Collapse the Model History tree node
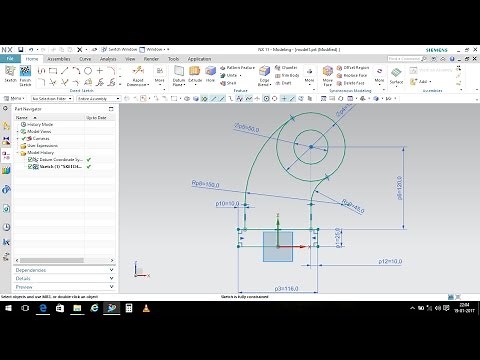 point(18,153)
